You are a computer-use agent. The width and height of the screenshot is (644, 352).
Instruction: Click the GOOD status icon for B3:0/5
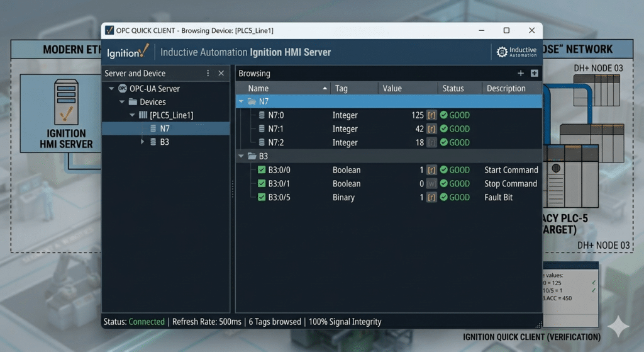click(x=443, y=196)
